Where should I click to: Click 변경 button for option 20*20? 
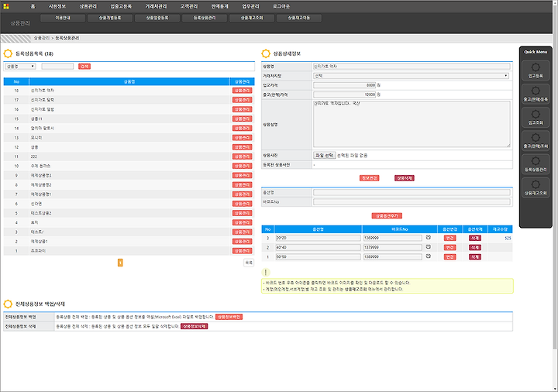[x=449, y=238]
